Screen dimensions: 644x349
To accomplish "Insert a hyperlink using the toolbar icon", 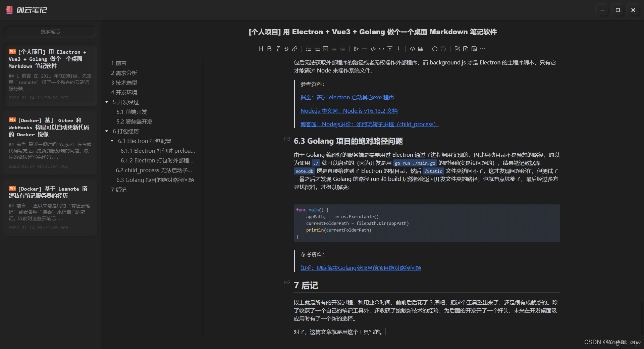I will click(294, 49).
